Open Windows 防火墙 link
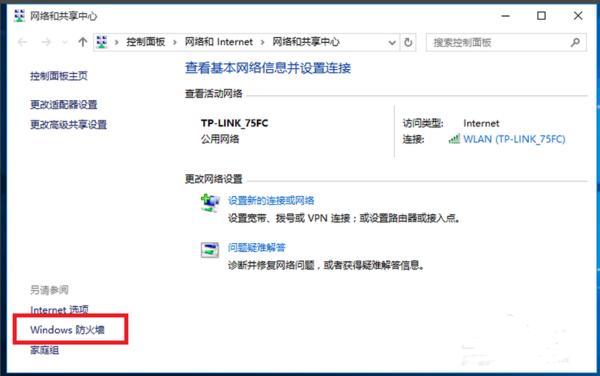 pyautogui.click(x=67, y=330)
